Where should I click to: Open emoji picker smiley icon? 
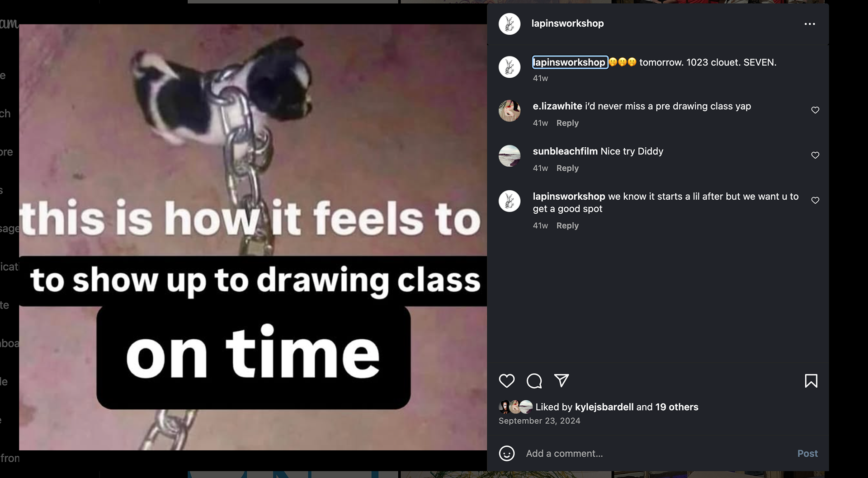[507, 453]
